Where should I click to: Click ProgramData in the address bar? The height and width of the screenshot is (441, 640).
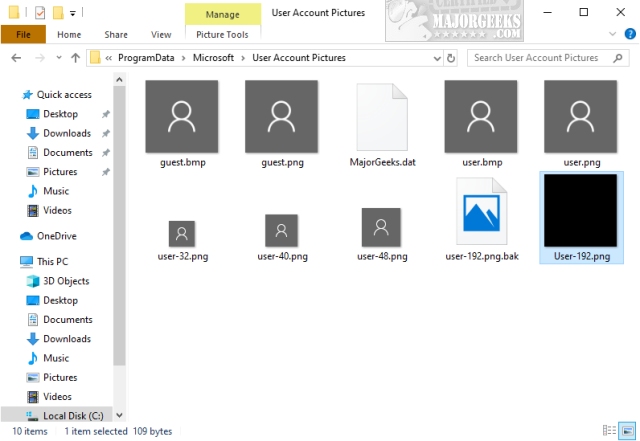pos(146,58)
